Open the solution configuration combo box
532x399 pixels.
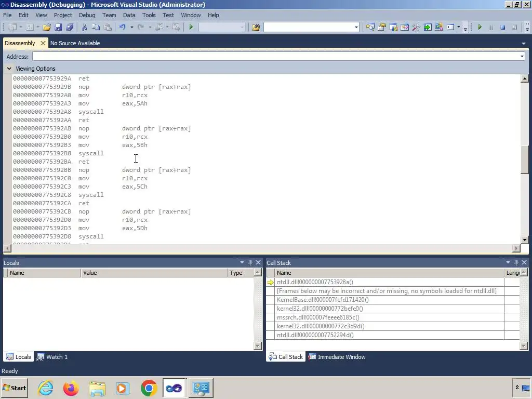point(221,27)
